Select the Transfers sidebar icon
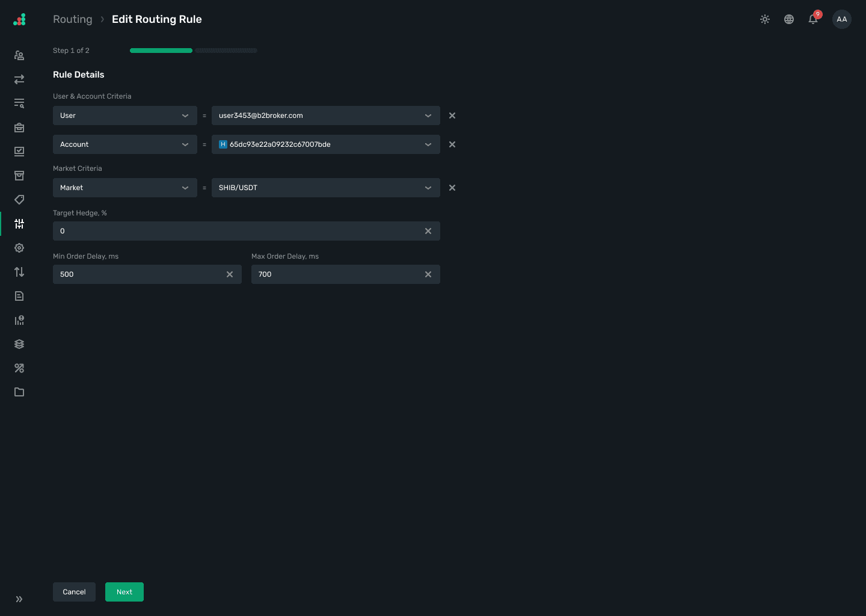Viewport: 866px width, 616px height. click(x=19, y=79)
